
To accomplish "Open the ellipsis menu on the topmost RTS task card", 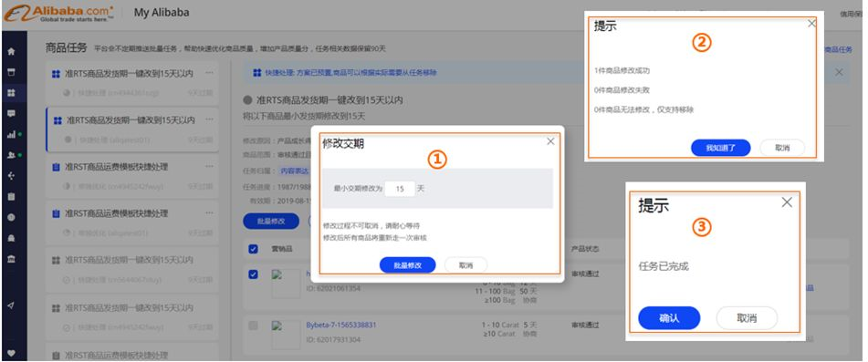I will click(x=209, y=72).
